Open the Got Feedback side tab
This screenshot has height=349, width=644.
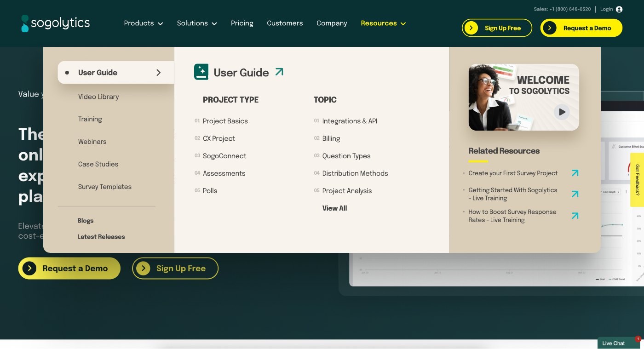pyautogui.click(x=637, y=180)
